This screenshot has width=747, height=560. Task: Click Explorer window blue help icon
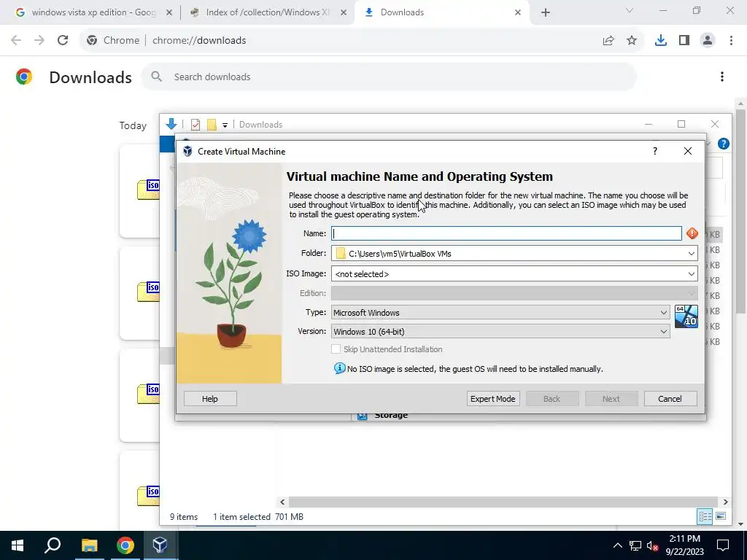coord(723,144)
